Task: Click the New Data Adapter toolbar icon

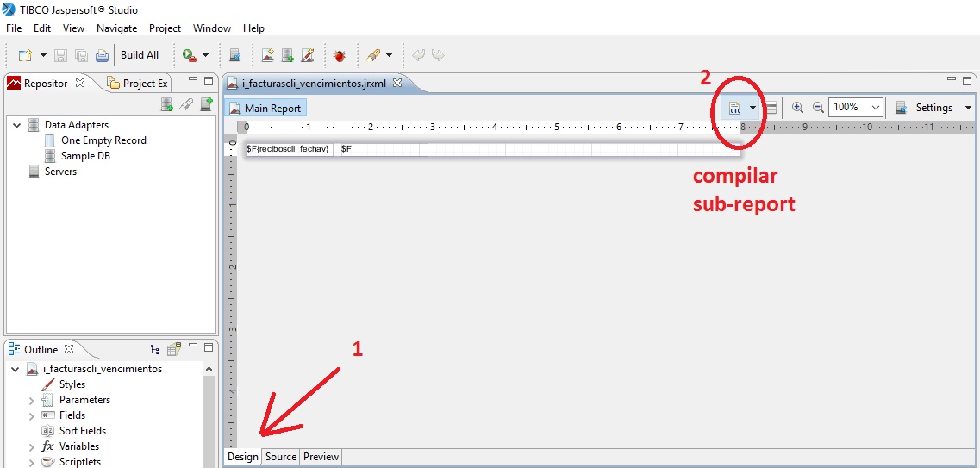Action: click(x=288, y=55)
